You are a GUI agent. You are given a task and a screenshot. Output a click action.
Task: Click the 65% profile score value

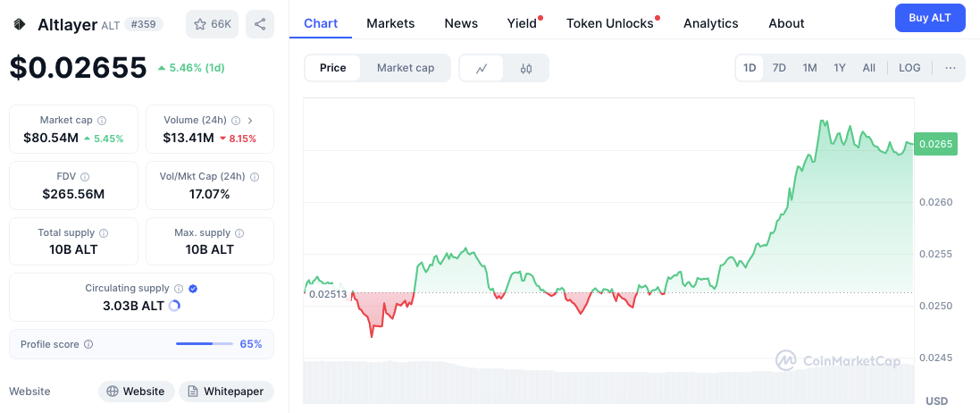(251, 344)
